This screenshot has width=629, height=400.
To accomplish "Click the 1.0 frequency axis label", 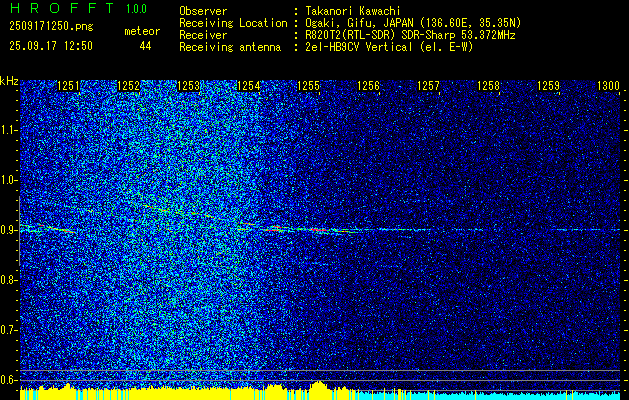I will click(8, 180).
